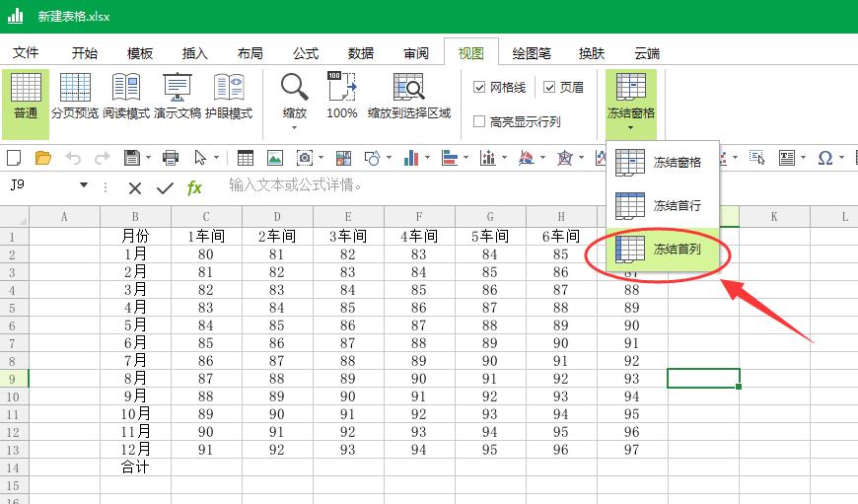Open the shapes dropdown arrow
The image size is (858, 504).
point(389,158)
